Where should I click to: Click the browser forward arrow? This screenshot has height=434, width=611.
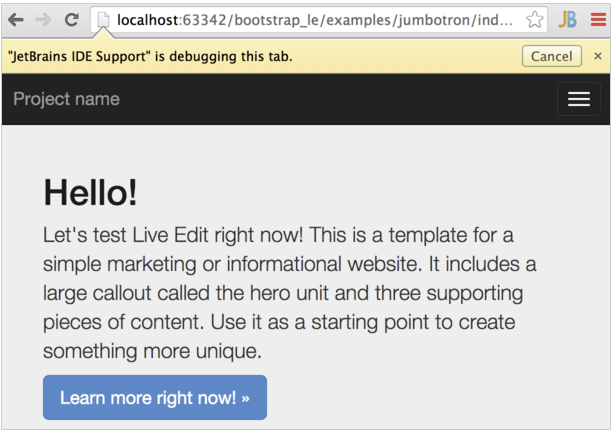click(x=42, y=19)
